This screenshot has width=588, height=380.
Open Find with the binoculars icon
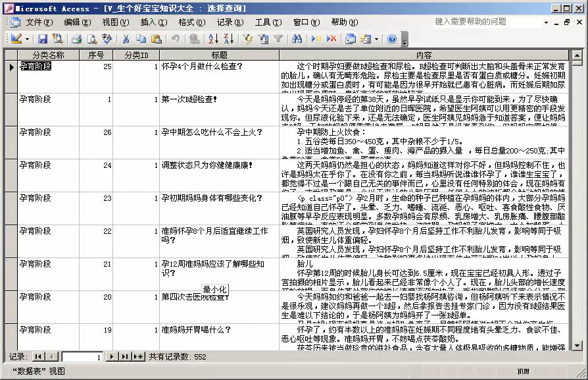point(297,39)
